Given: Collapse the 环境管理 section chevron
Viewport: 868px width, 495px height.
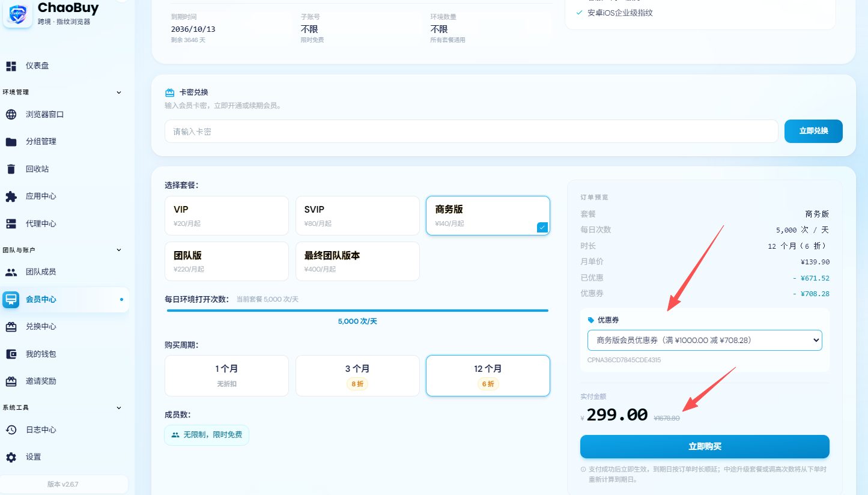Looking at the screenshot, I should coord(118,93).
